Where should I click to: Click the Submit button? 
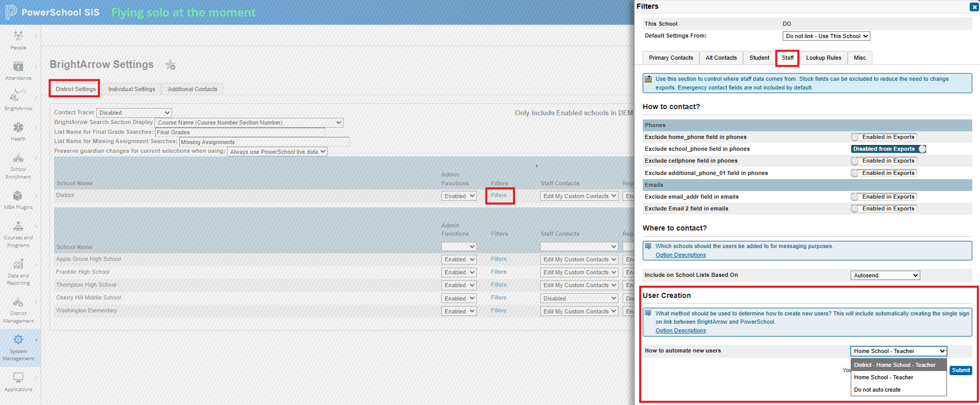click(960, 370)
